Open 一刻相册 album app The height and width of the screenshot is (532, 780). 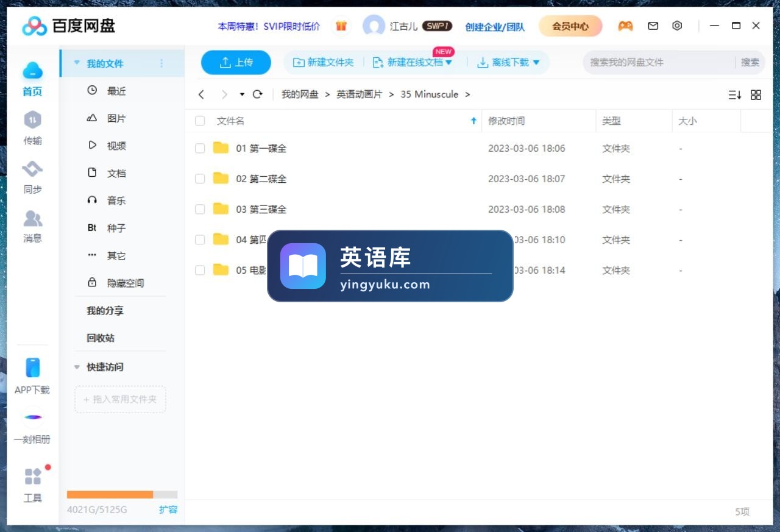point(32,426)
